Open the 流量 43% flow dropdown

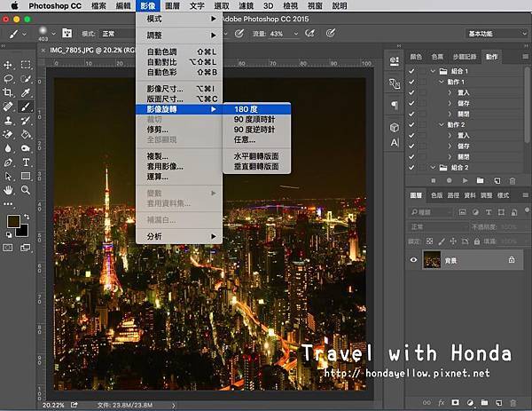coord(296,34)
